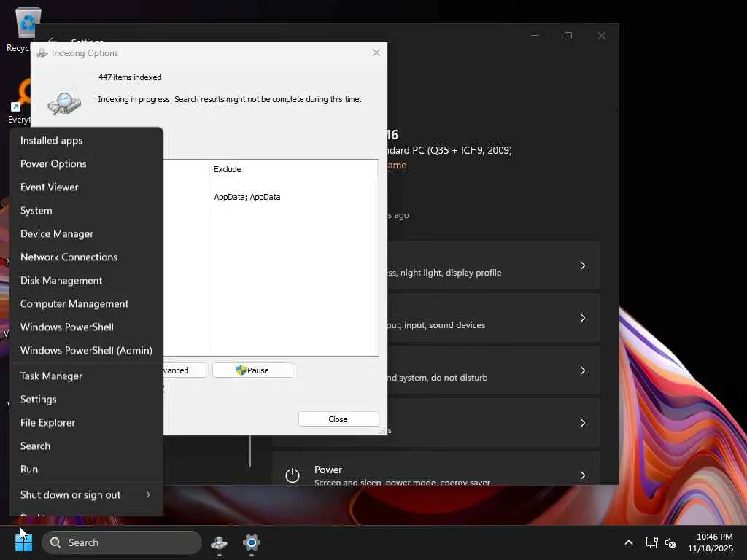The width and height of the screenshot is (747, 560).
Task: Open Power settings row in Settings
Action: (436, 469)
